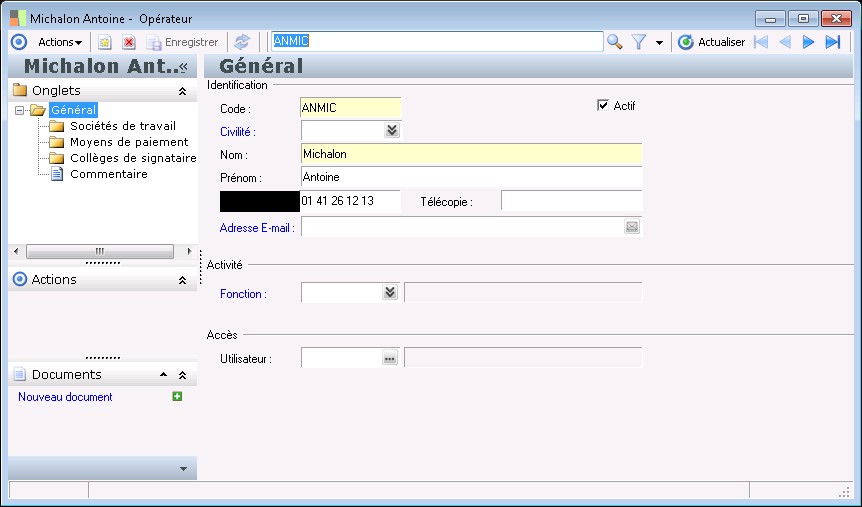
Task: Go to the last record
Action: point(833,42)
